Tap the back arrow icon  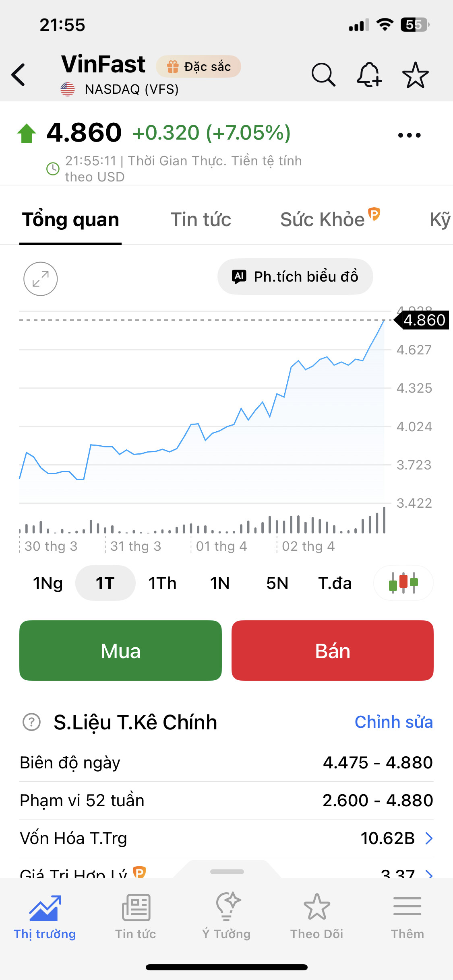pyautogui.click(x=19, y=75)
